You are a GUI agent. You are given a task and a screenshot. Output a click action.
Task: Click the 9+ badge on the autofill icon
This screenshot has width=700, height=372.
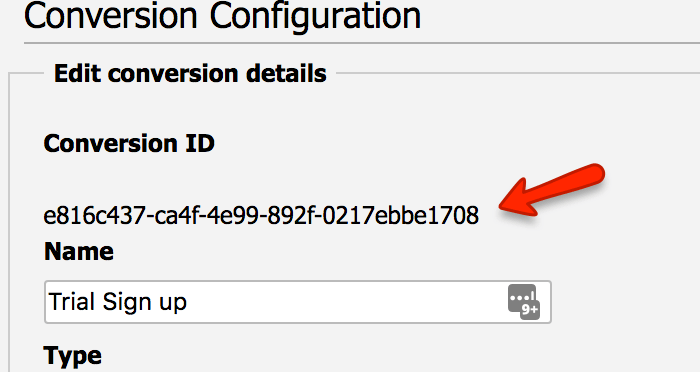(x=530, y=309)
